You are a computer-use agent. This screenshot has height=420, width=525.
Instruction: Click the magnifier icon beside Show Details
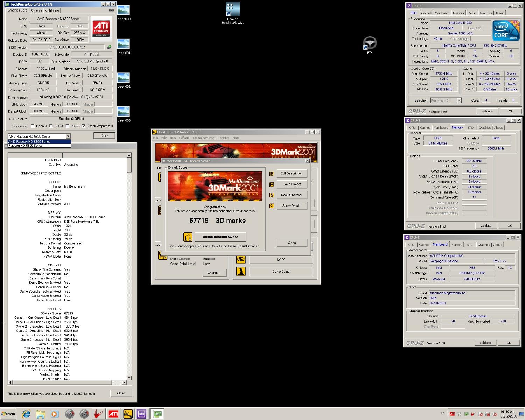[x=272, y=206]
